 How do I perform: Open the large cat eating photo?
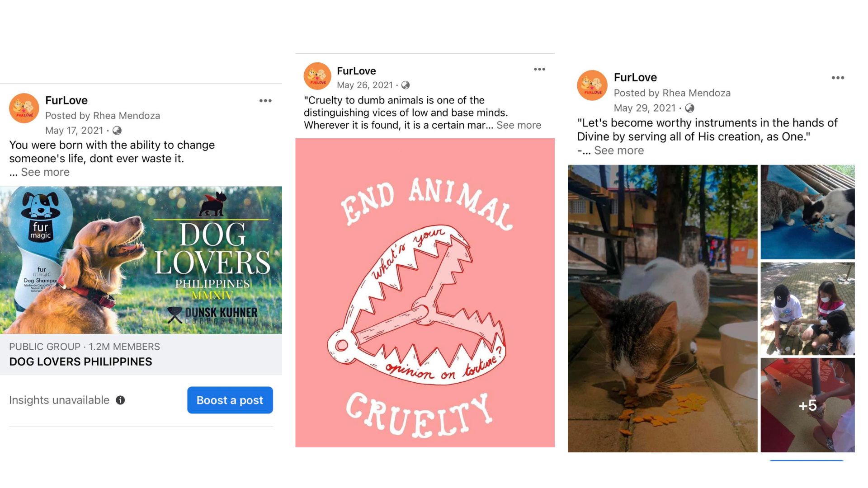662,308
